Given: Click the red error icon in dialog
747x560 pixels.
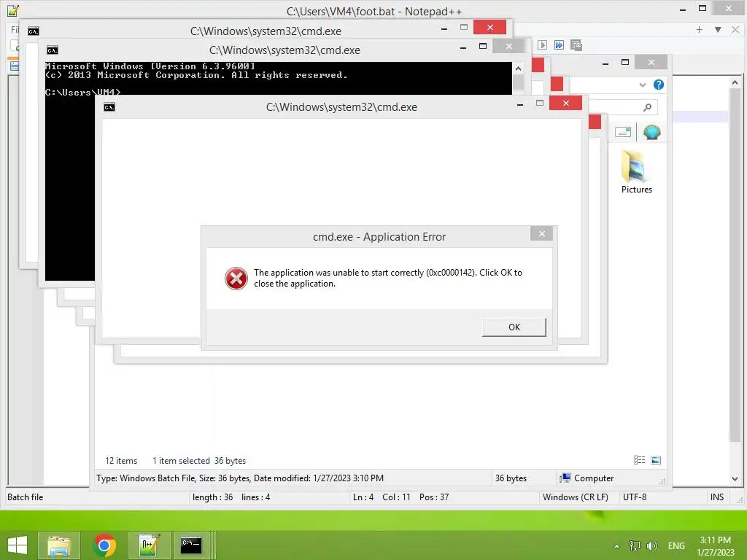Looking at the screenshot, I should 236,278.
